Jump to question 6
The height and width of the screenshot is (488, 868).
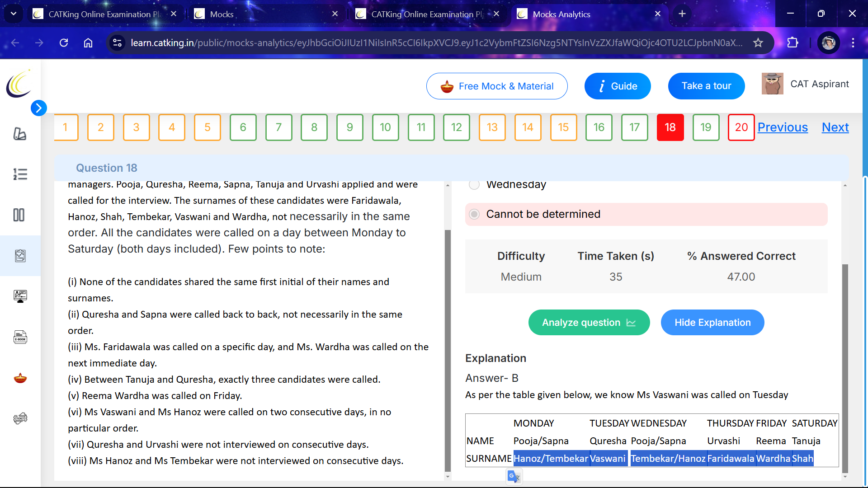(x=243, y=127)
